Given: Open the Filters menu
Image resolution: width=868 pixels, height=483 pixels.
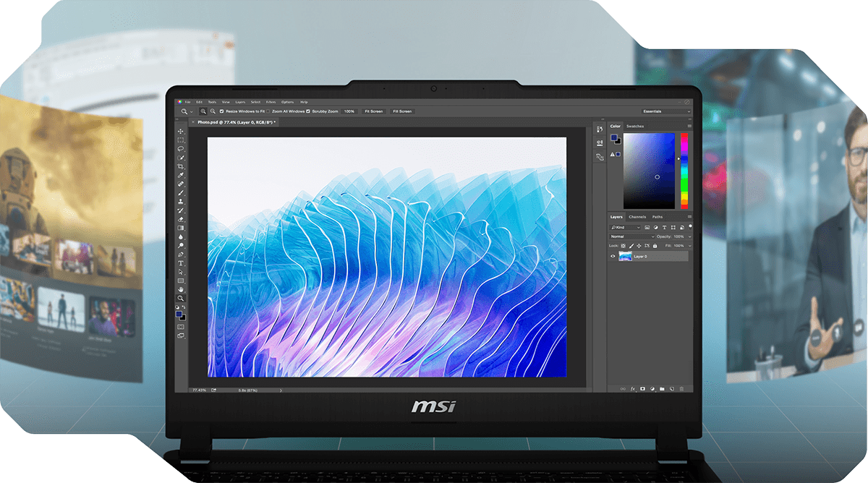Looking at the screenshot, I should point(271,102).
